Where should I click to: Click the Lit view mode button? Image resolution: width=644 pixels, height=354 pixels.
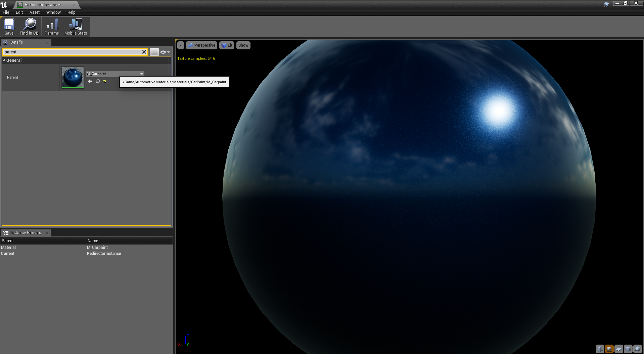(x=227, y=45)
